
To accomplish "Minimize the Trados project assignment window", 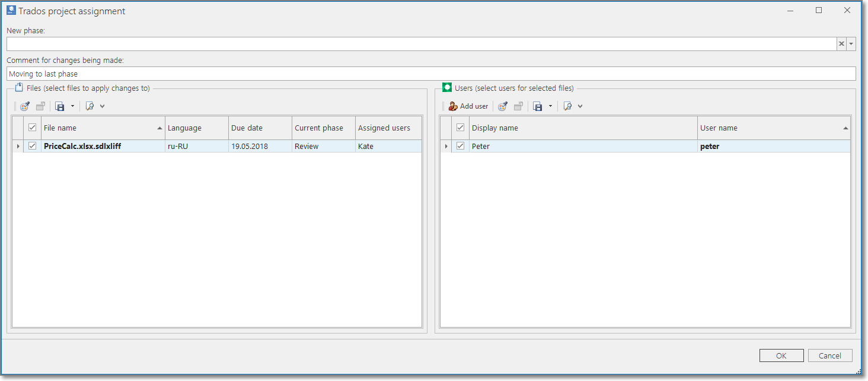I will 790,10.
